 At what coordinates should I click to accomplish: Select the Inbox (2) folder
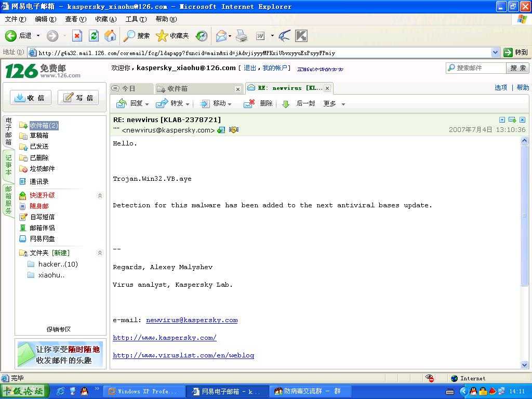pyautogui.click(x=44, y=126)
